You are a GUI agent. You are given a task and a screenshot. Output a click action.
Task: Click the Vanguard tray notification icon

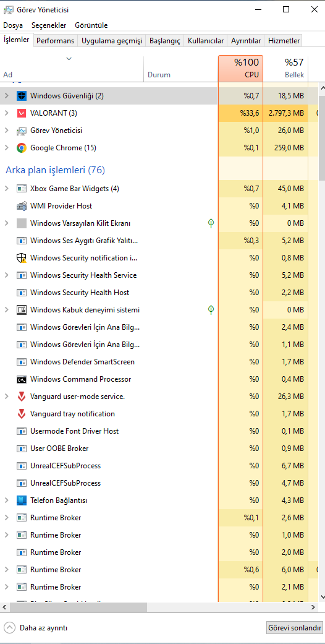pyautogui.click(x=22, y=414)
